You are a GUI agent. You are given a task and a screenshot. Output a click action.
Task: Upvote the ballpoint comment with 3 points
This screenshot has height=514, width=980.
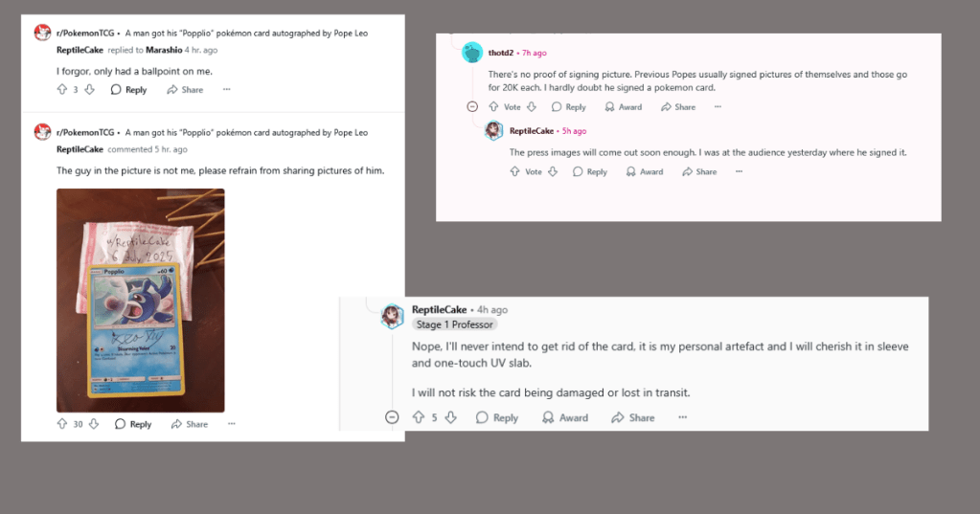coord(61,90)
